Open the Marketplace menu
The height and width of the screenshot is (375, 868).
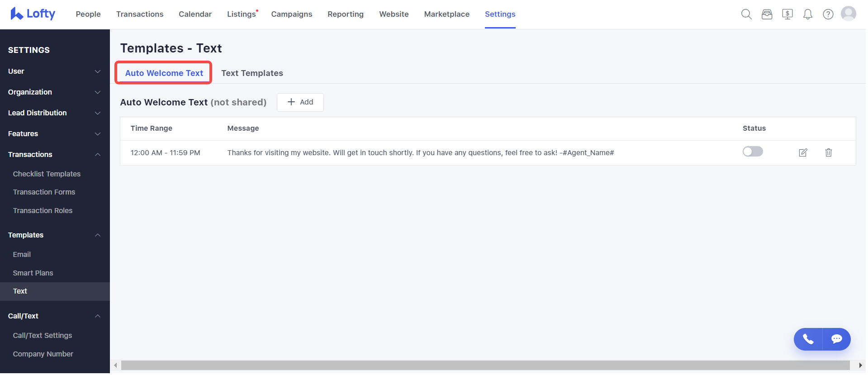click(x=447, y=14)
